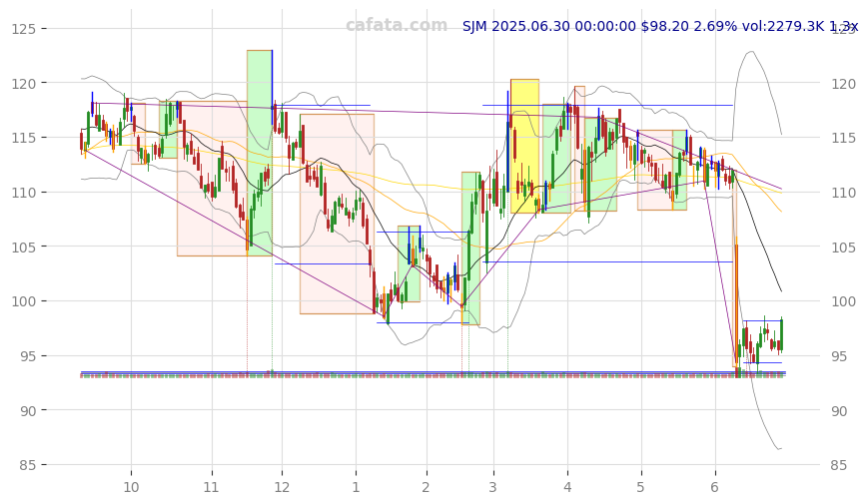The width and height of the screenshot is (868, 504).
Task: Click the right axis label 85
Action: 839,465
